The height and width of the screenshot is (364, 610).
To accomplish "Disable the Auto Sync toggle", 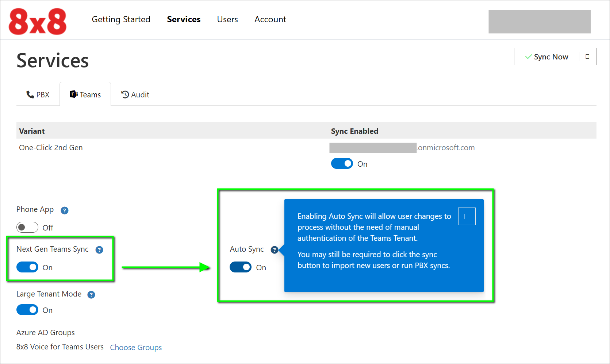I will point(241,267).
